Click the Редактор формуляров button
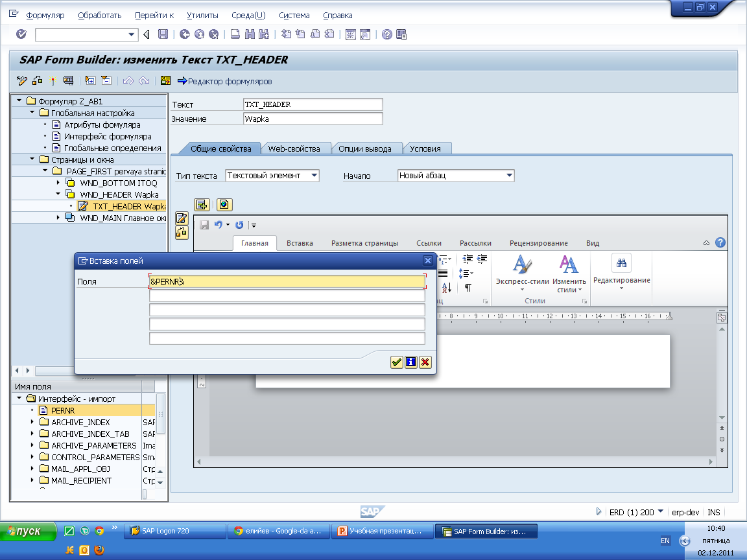747x560 pixels. tap(225, 81)
